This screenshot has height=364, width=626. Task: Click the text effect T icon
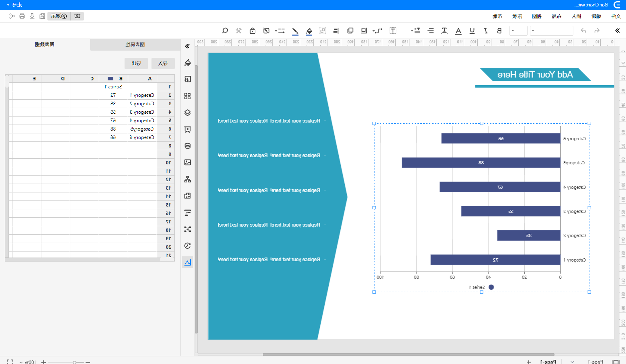444,31
